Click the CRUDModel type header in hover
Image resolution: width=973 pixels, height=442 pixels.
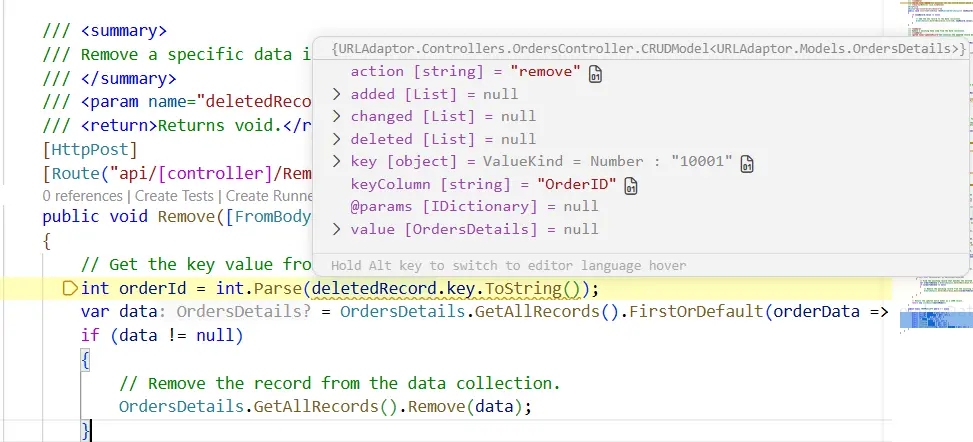click(x=648, y=48)
